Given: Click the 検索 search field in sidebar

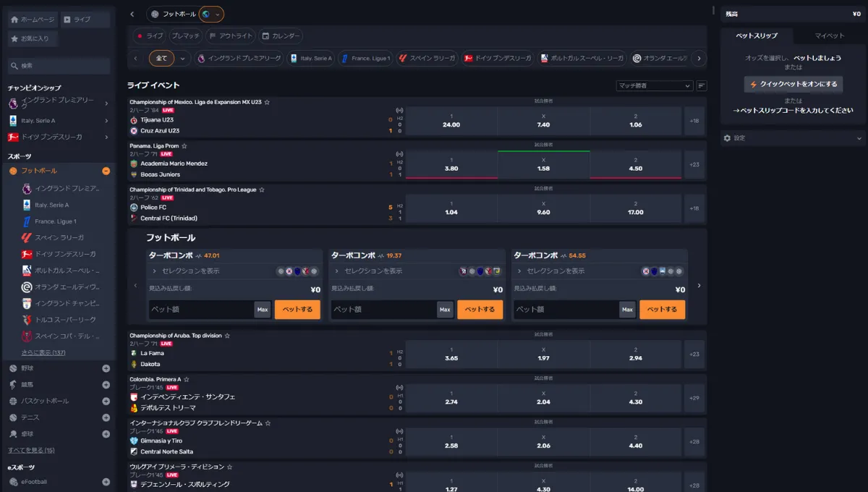Looking at the screenshot, I should tap(59, 66).
